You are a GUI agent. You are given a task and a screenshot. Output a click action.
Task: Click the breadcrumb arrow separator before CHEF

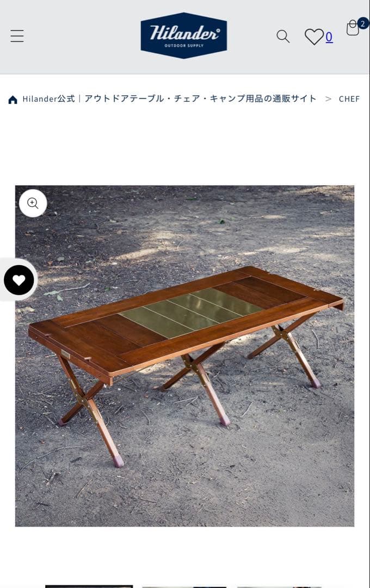(x=328, y=99)
